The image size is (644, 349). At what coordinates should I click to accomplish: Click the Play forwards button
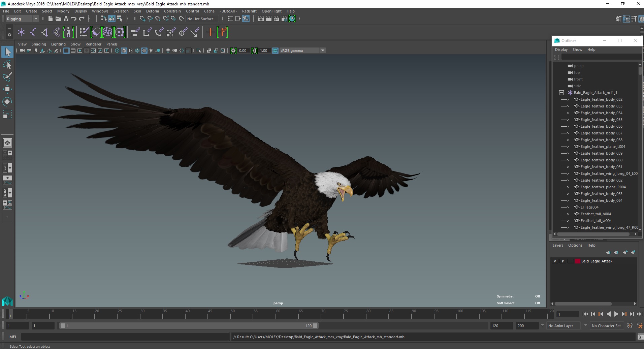[616, 314]
